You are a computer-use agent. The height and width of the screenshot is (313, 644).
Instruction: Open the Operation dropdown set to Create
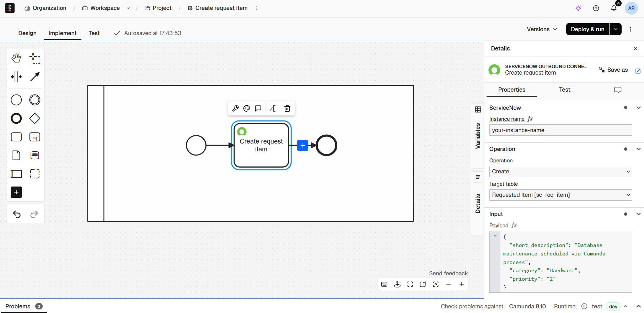click(x=560, y=172)
